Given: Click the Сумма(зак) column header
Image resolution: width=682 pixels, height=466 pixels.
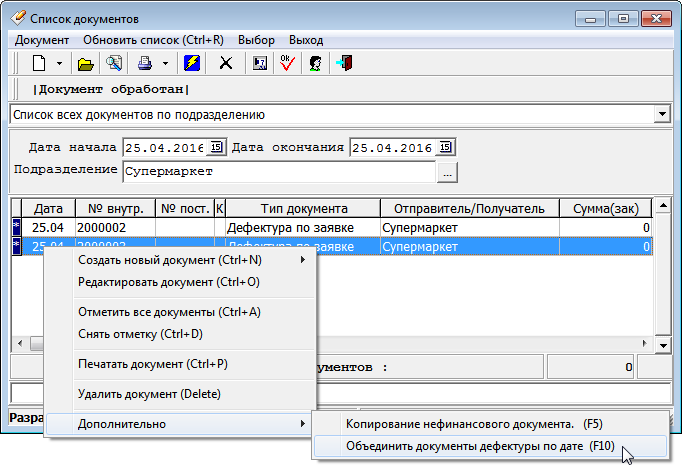Looking at the screenshot, I should [x=605, y=208].
